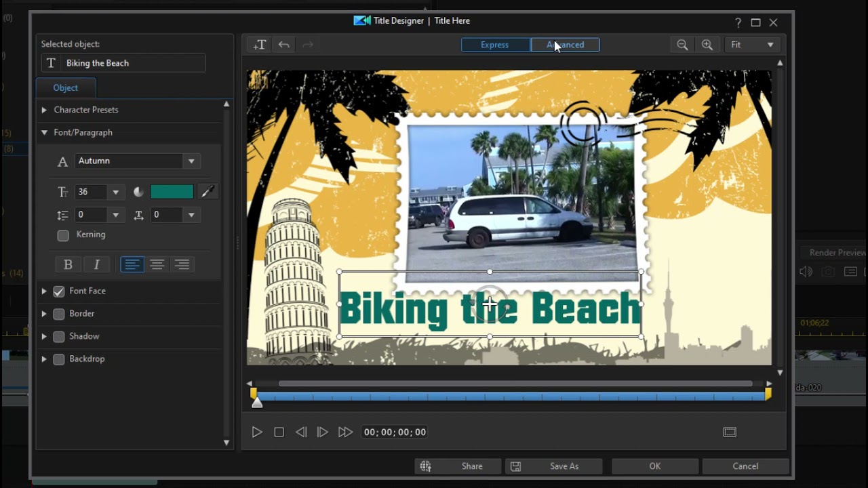Switch to Express mode
Screen dimensions: 868x488
tap(495, 45)
